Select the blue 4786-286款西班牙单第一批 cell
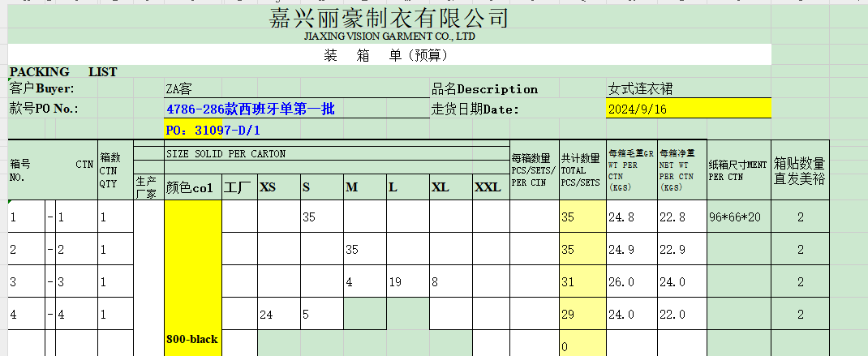 coord(250,109)
